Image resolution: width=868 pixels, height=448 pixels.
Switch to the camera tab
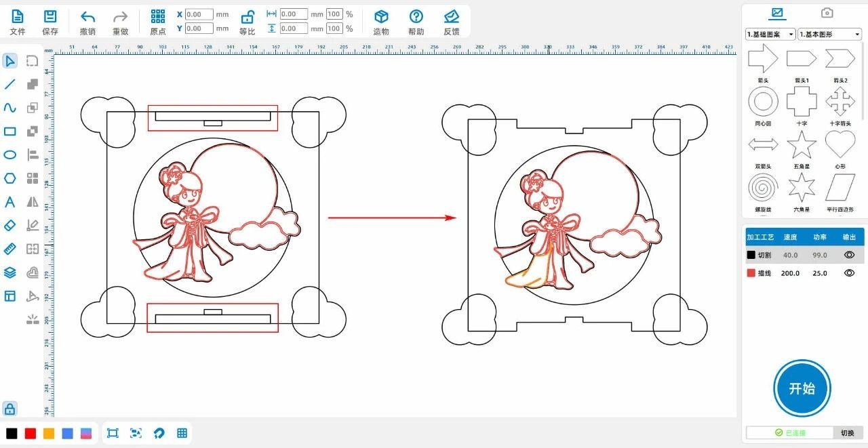(x=827, y=13)
